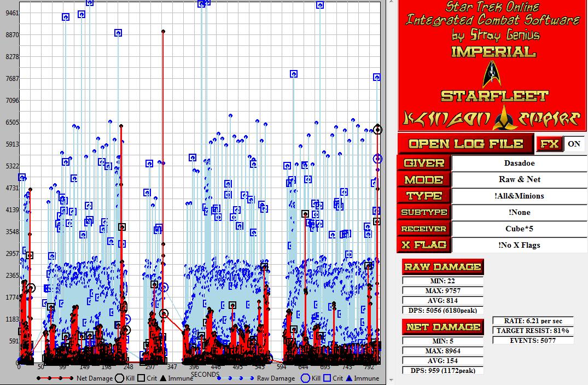Click the blue Immune triangle legend icon
This screenshot has width=588, height=385.
coord(349,378)
